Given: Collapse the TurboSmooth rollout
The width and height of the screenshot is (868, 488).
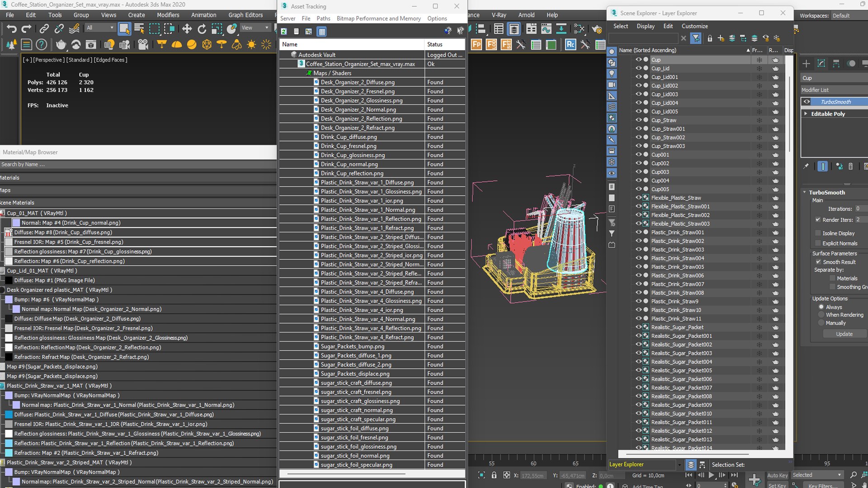Looking at the screenshot, I should 805,192.
